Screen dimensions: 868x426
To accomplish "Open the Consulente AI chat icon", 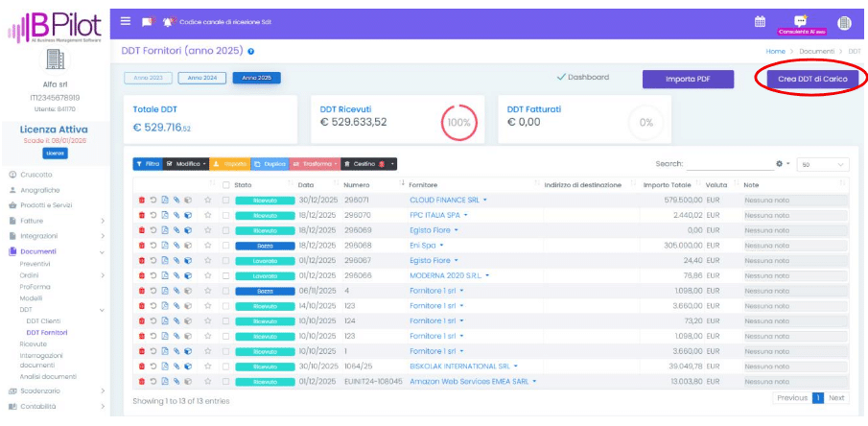I will coord(801,20).
